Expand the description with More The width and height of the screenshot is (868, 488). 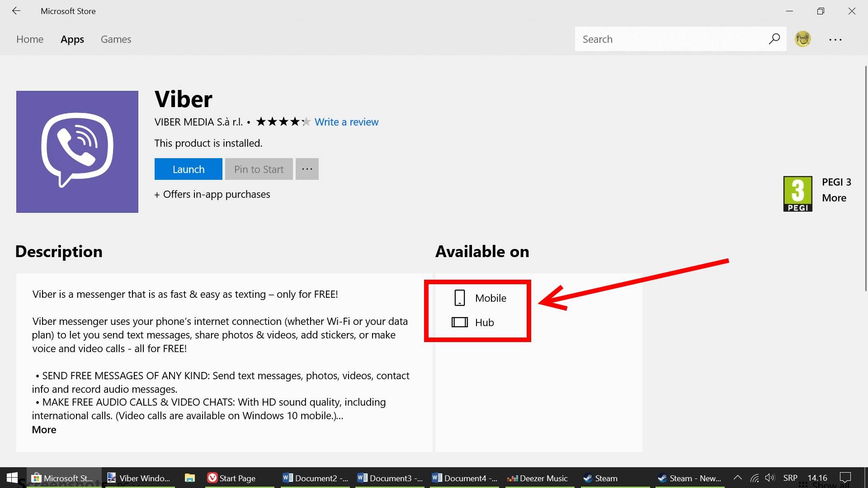(44, 430)
